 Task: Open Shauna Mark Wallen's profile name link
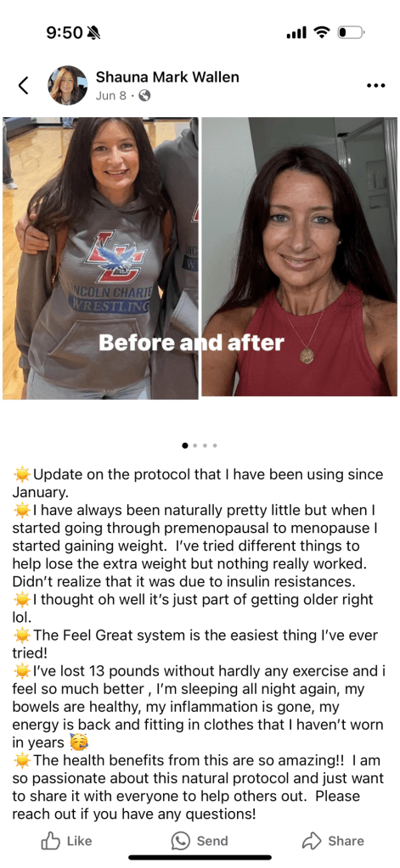(167, 77)
